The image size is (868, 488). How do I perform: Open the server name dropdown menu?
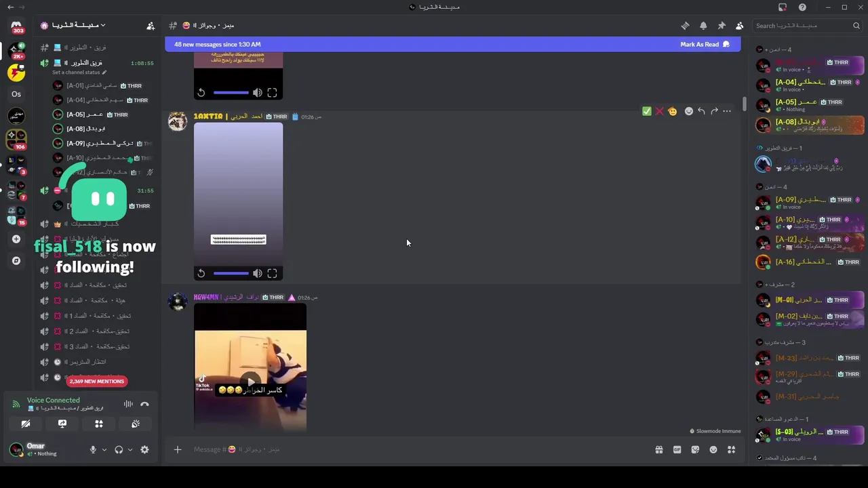click(73, 26)
